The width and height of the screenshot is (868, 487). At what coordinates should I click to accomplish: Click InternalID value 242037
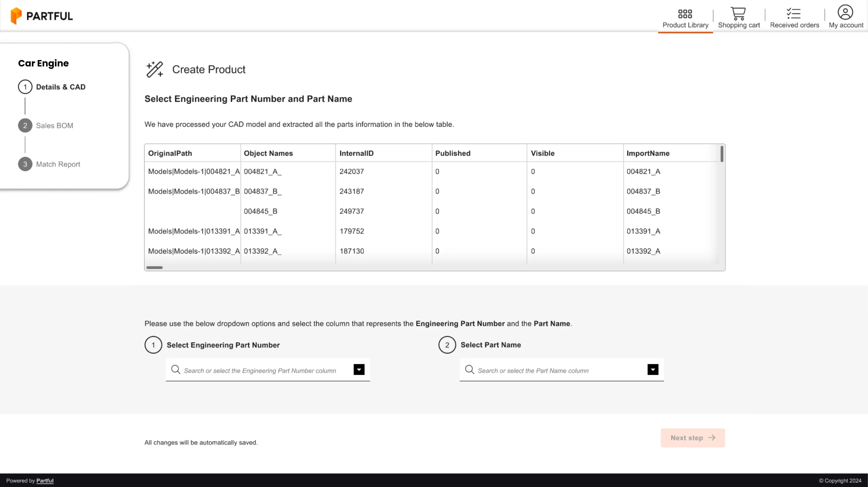(x=351, y=172)
